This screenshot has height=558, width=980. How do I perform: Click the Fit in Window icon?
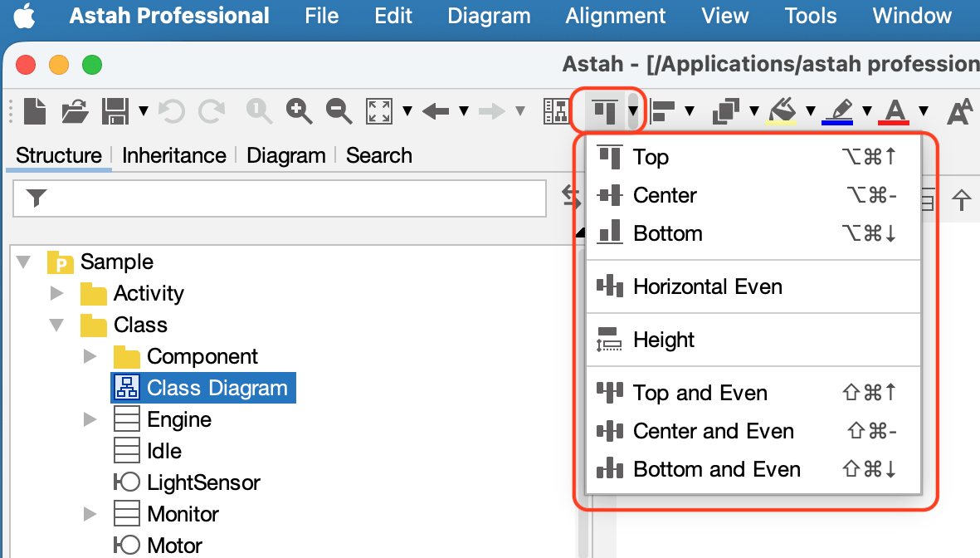point(378,111)
